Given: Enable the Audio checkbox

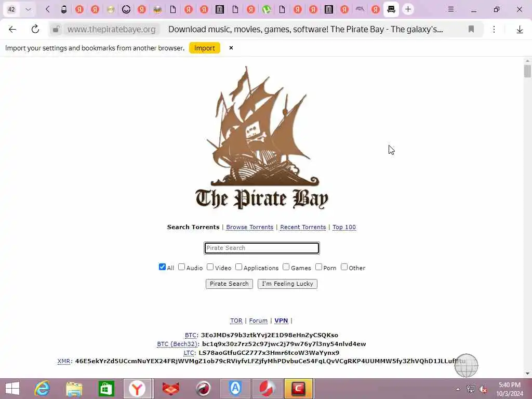Looking at the screenshot, I should (181, 267).
